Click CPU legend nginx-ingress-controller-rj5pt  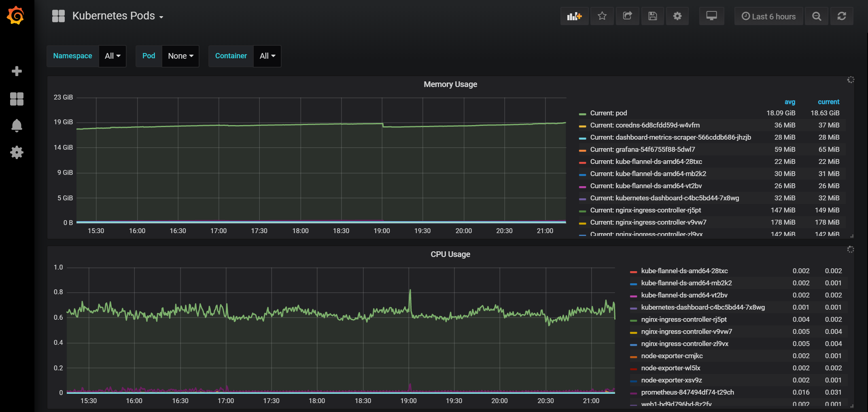coord(684,319)
